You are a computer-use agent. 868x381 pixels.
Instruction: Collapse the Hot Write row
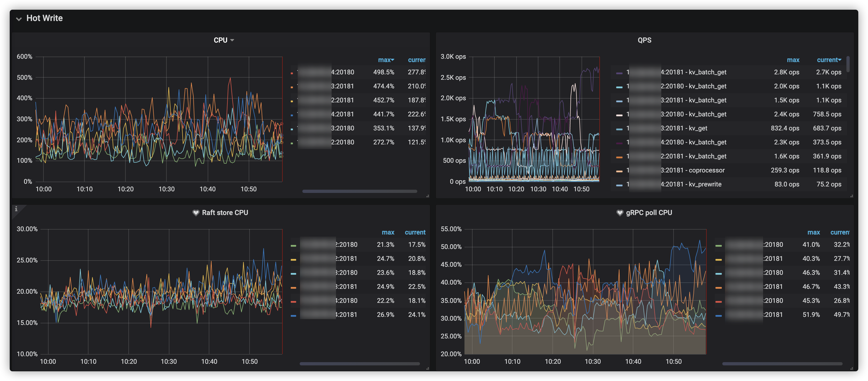tap(19, 19)
